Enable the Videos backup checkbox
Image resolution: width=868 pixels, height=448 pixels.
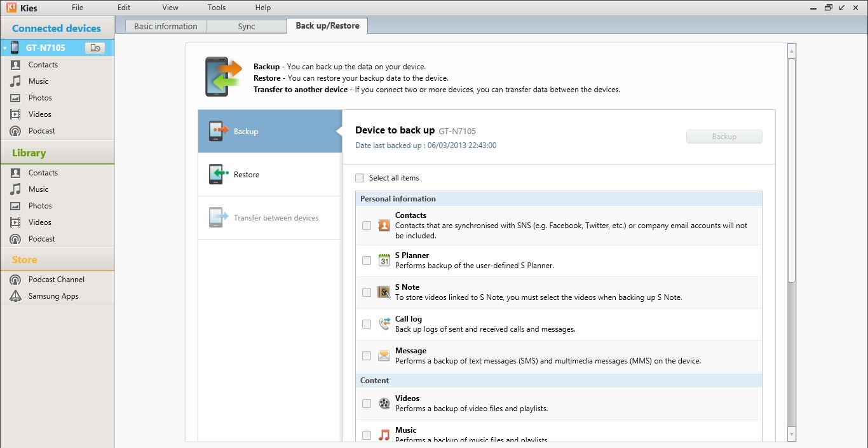point(367,404)
